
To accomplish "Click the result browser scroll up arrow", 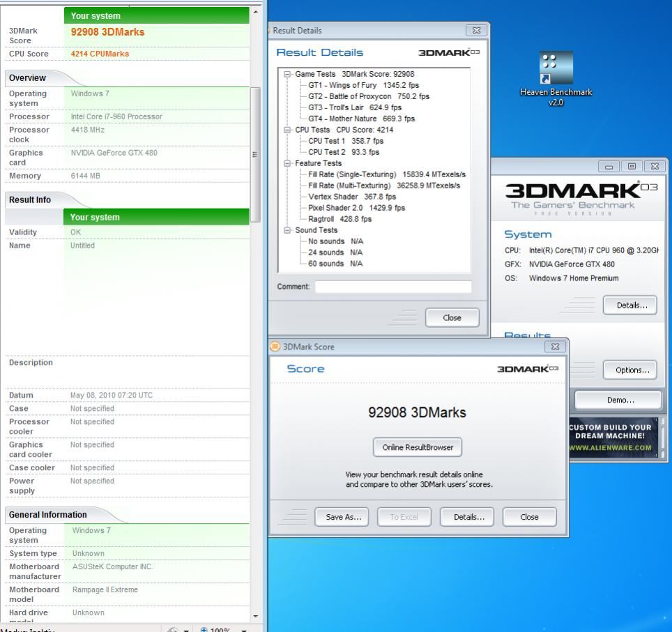I will pos(255,12).
